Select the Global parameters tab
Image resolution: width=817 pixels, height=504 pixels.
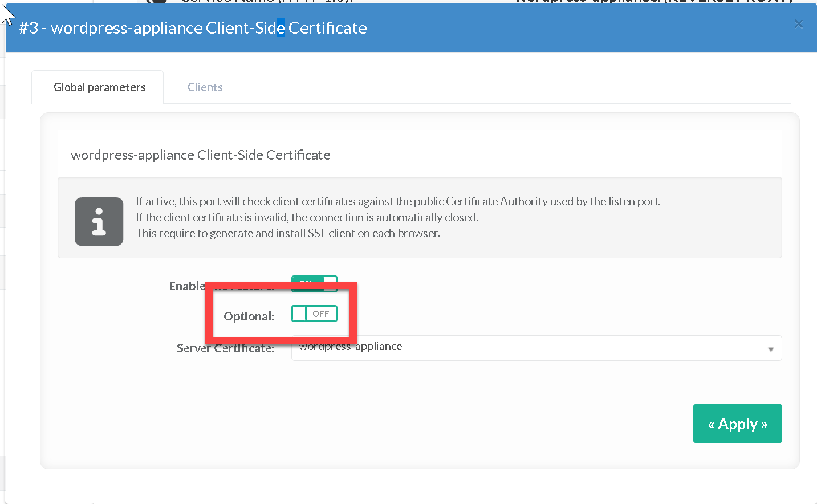(x=99, y=87)
